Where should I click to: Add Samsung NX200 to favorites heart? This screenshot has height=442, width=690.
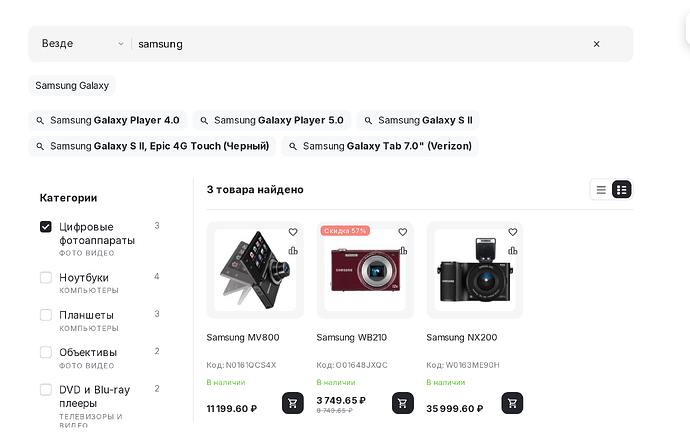coord(513,232)
